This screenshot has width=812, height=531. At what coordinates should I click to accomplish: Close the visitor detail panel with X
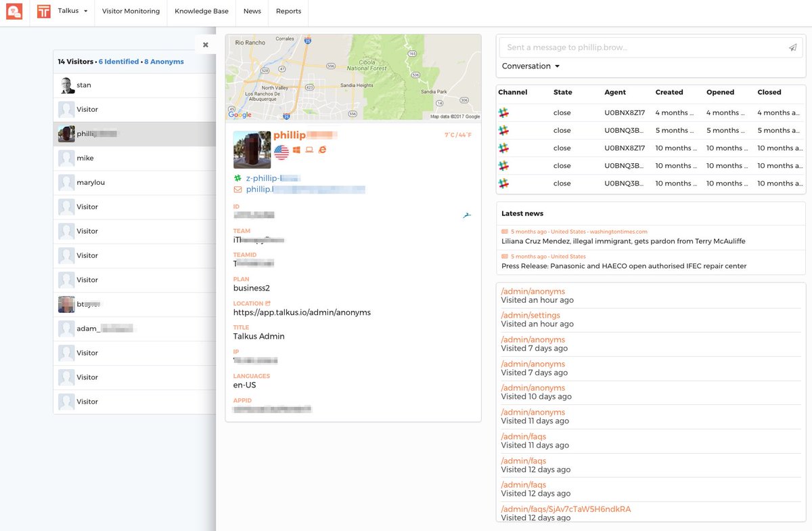coord(206,45)
